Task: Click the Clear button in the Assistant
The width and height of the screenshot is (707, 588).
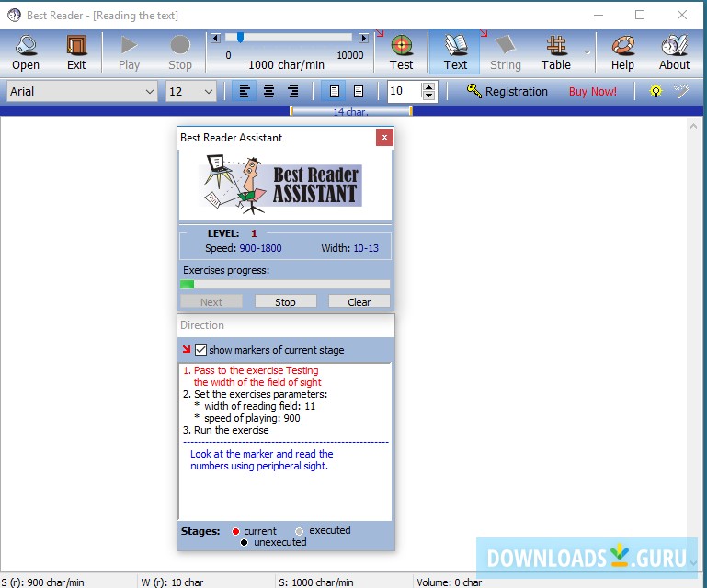Action: tap(359, 302)
